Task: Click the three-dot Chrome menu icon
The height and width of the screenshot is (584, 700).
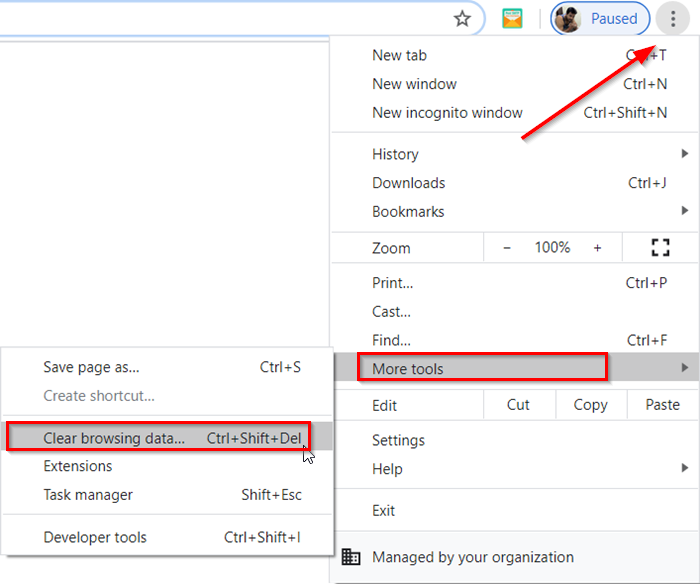Action: pos(673,19)
